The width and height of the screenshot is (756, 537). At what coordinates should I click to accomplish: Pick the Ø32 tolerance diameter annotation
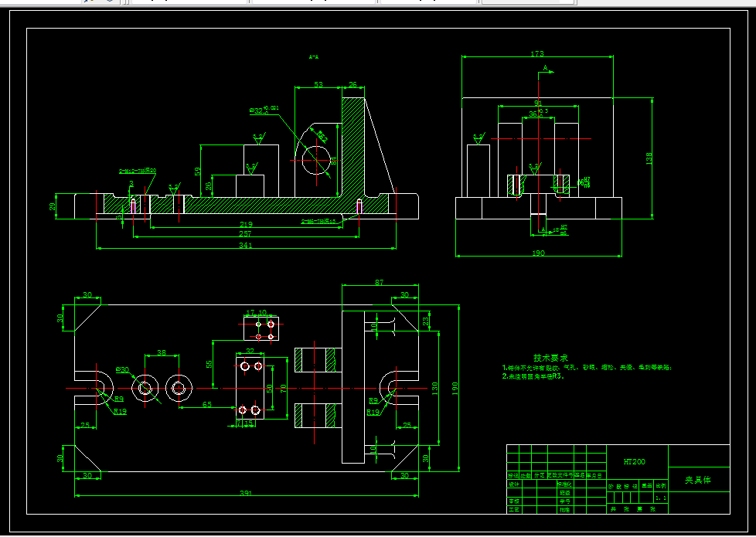[264, 110]
